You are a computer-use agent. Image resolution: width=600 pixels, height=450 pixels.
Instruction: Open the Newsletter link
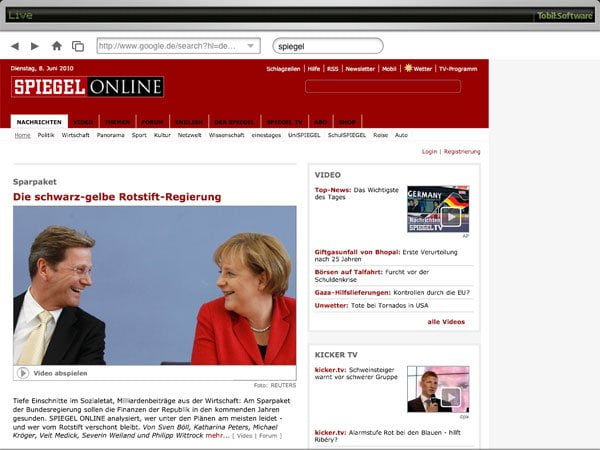click(360, 69)
